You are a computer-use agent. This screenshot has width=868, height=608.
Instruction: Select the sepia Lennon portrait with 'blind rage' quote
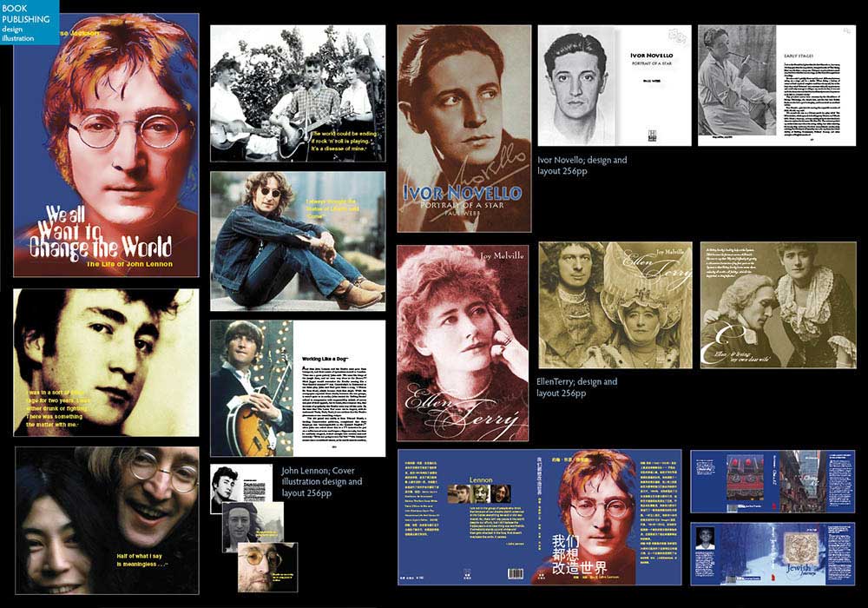point(106,362)
